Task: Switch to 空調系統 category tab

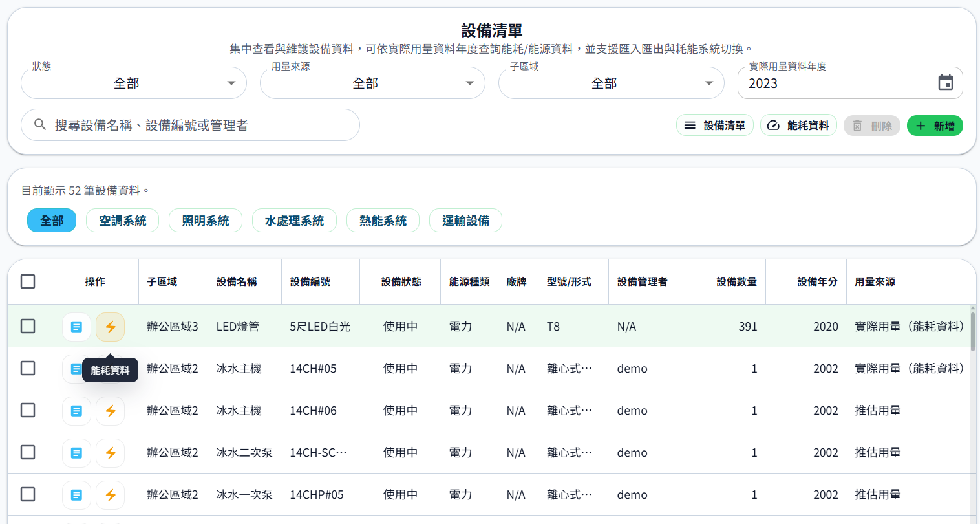Action: pos(122,221)
